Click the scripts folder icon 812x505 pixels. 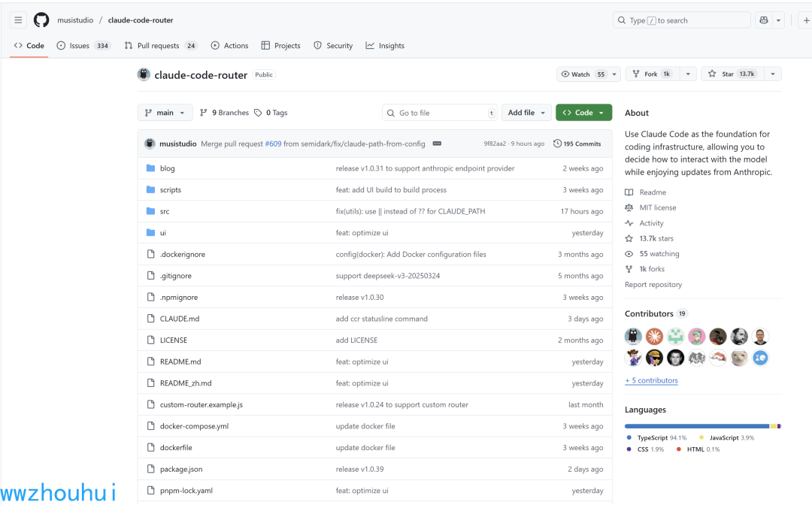pos(150,190)
